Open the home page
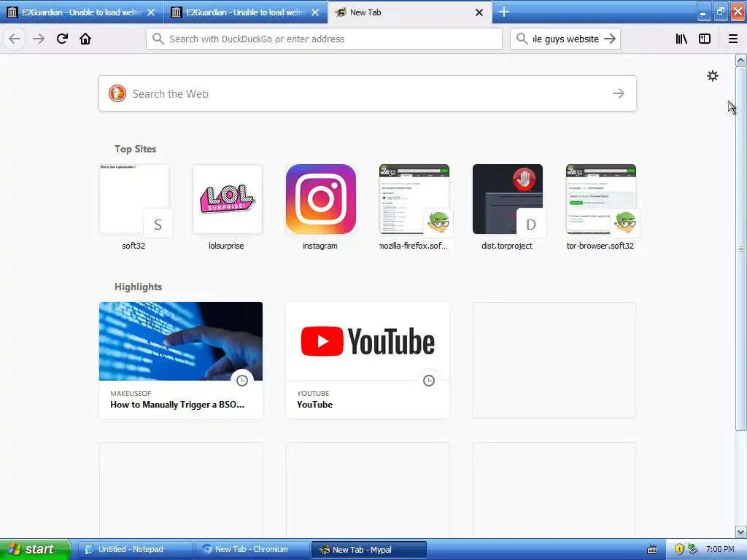Screen dimensions: 747x560 [x=85, y=39]
